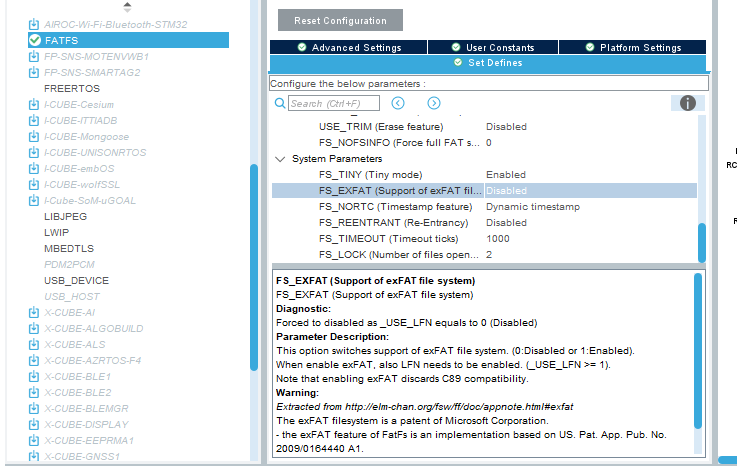Click download icon beside I-CUBE-embOS
Screen dimensions: 737x469
click(34, 168)
